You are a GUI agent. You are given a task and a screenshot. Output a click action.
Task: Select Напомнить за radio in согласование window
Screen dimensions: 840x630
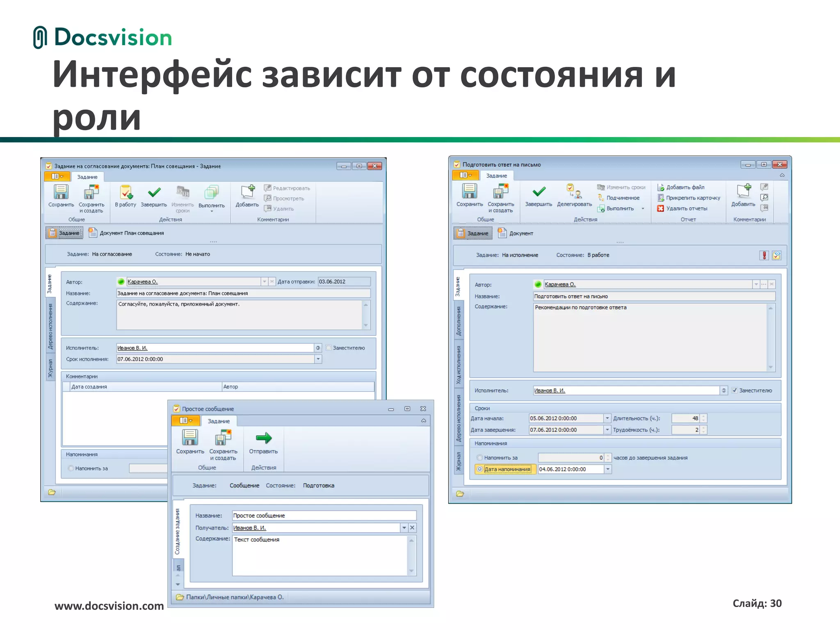click(x=71, y=468)
